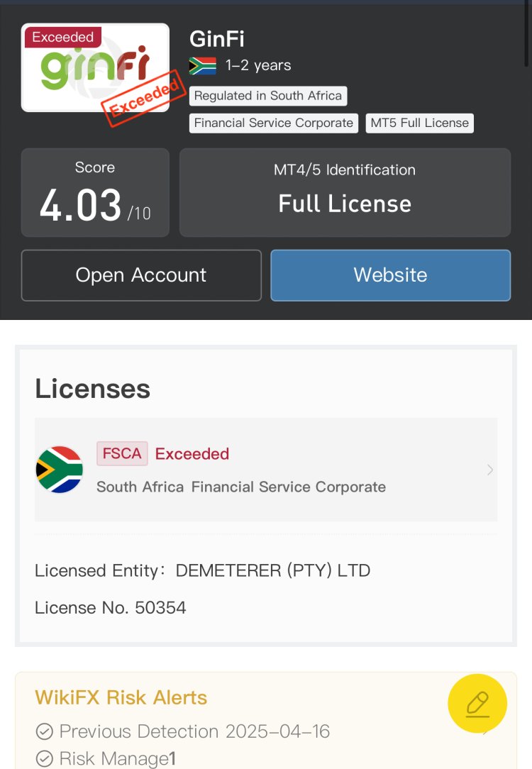
Task: Expand the FSCA license row chevron
Action: click(x=490, y=470)
